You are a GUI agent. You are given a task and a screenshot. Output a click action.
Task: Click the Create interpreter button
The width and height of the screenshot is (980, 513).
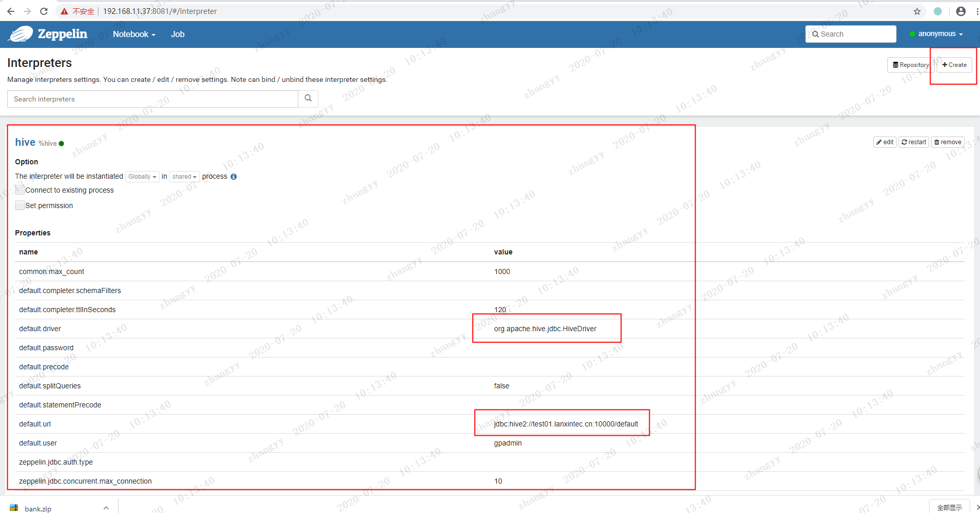pyautogui.click(x=954, y=65)
